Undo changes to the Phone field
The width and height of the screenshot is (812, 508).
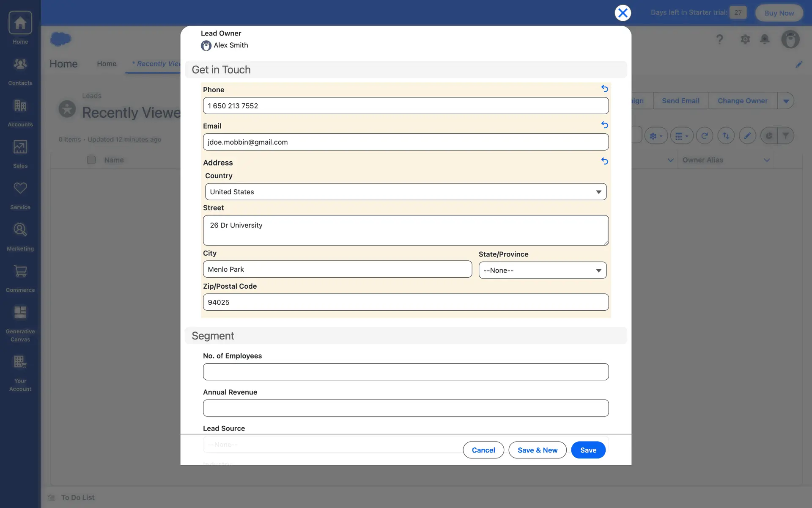pyautogui.click(x=604, y=88)
